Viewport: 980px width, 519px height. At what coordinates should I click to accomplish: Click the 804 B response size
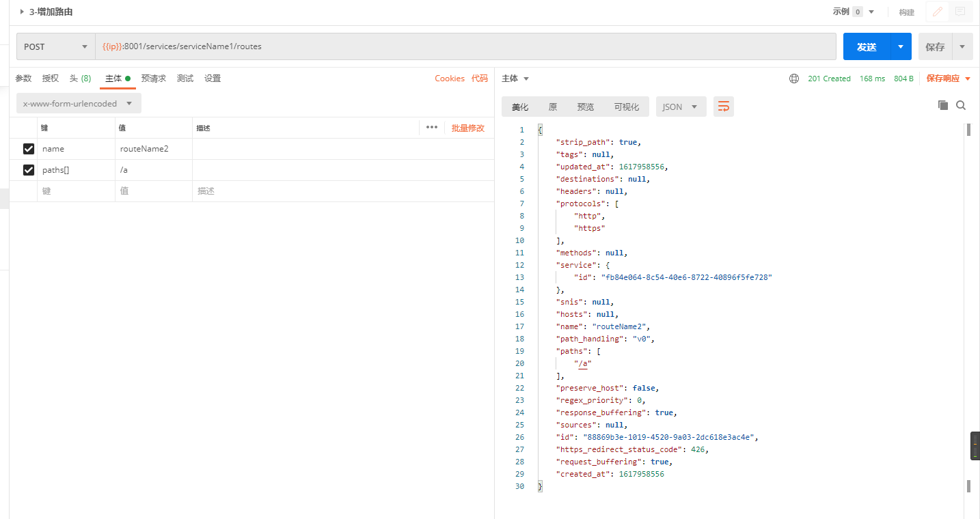903,79
